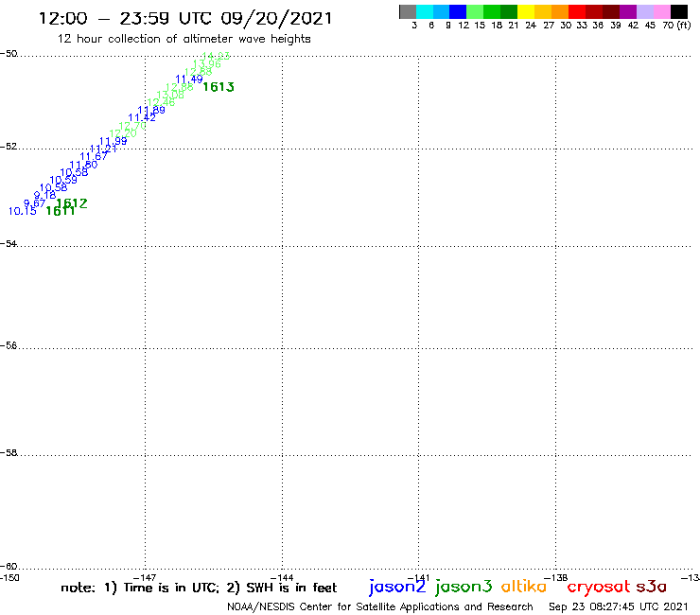Click the lavender legend swatch
700x615 pixels.
pos(645,11)
